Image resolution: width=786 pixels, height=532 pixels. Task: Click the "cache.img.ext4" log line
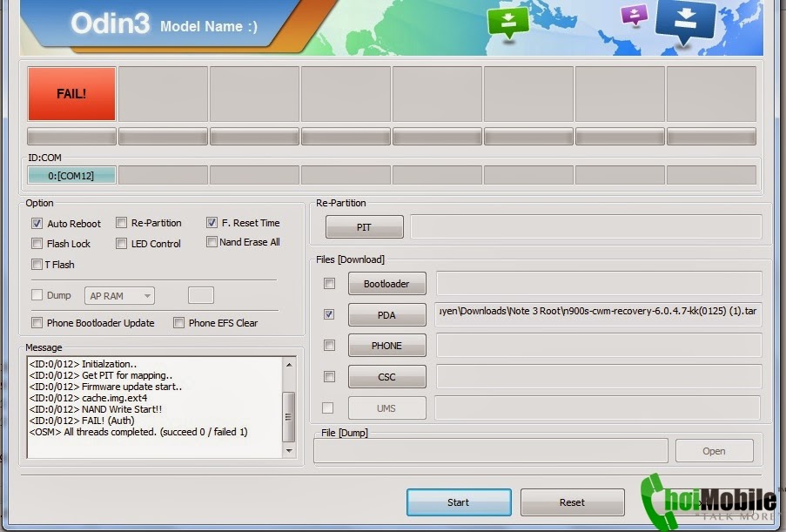coord(88,398)
